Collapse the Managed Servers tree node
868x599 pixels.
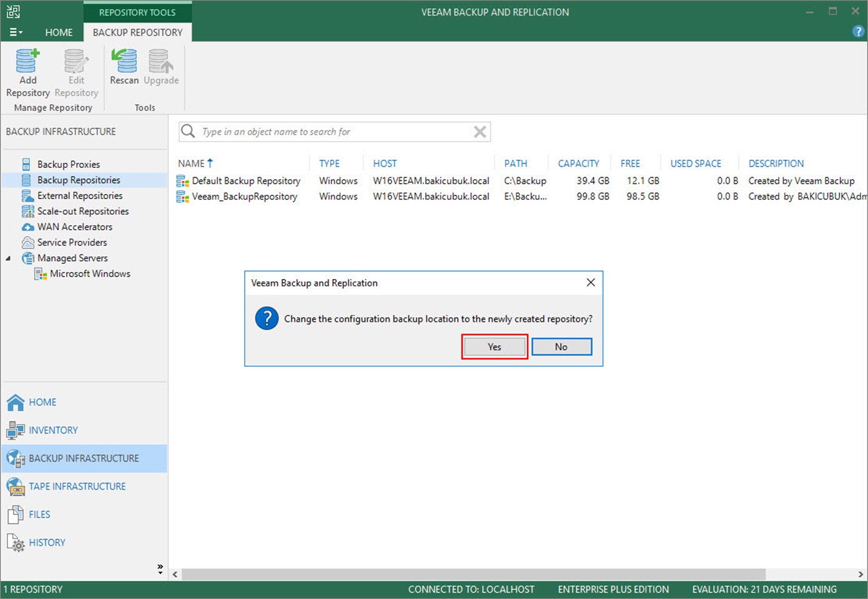tap(8, 258)
